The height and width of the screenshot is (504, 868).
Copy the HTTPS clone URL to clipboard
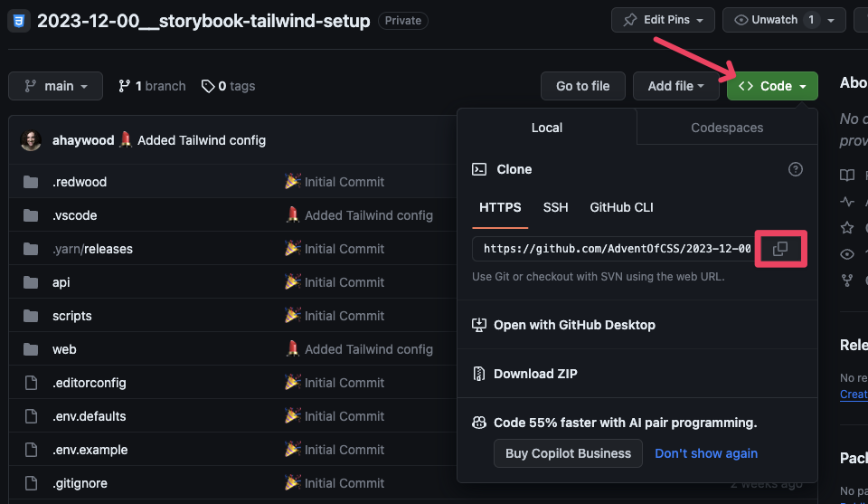coord(780,249)
